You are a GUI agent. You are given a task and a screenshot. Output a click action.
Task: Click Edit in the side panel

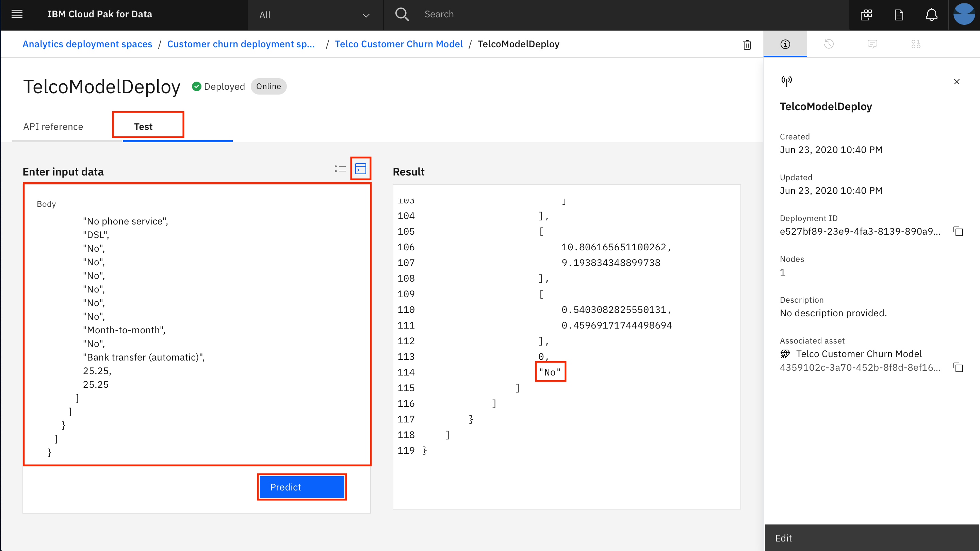(x=784, y=538)
